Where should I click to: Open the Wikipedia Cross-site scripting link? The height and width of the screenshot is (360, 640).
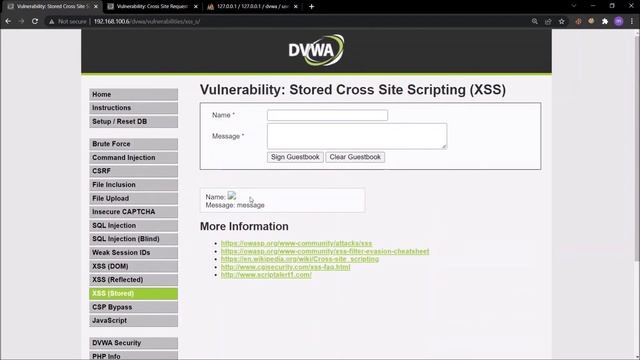pyautogui.click(x=300, y=259)
